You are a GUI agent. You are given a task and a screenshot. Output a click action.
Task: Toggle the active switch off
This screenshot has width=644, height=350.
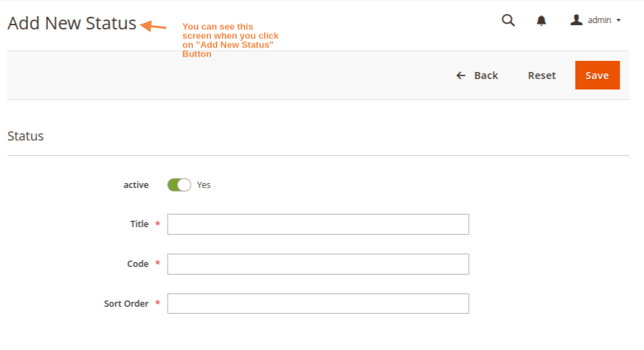[179, 185]
